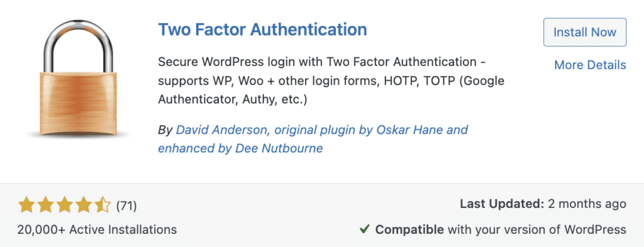Image resolution: width=644 pixels, height=247 pixels.
Task: Select the fourth rating star
Action: pyautogui.click(x=84, y=205)
